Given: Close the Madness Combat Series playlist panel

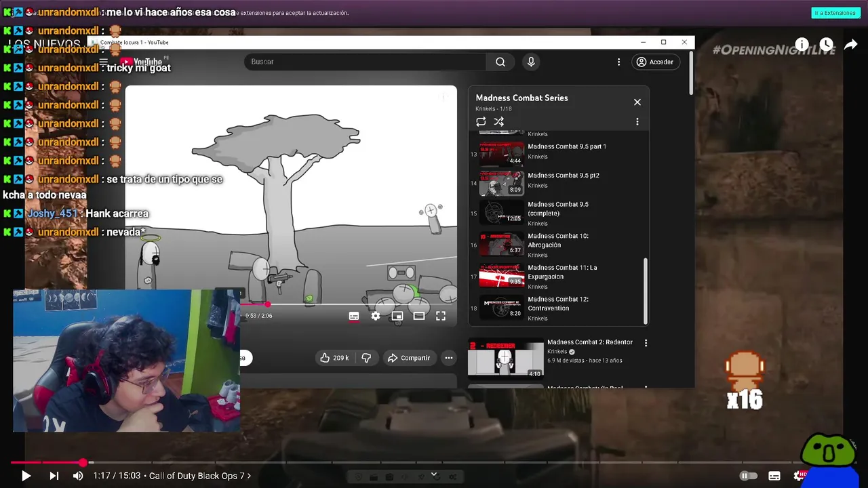Looking at the screenshot, I should (x=637, y=102).
